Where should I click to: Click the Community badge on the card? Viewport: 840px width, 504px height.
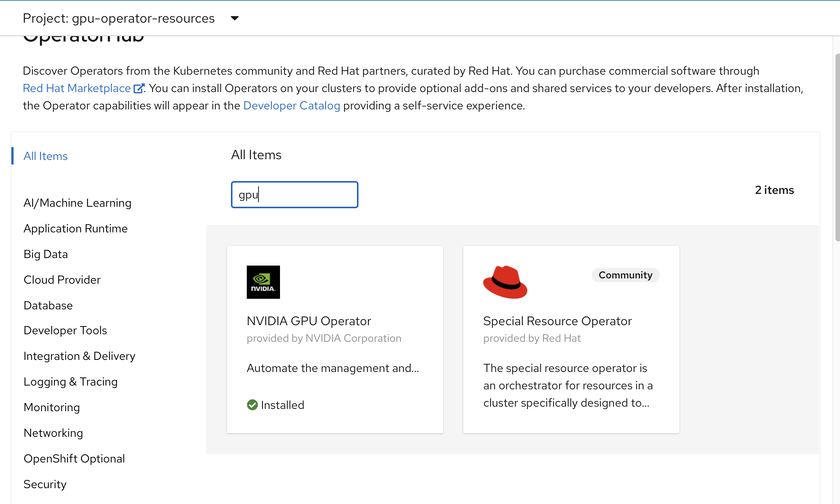[625, 275]
